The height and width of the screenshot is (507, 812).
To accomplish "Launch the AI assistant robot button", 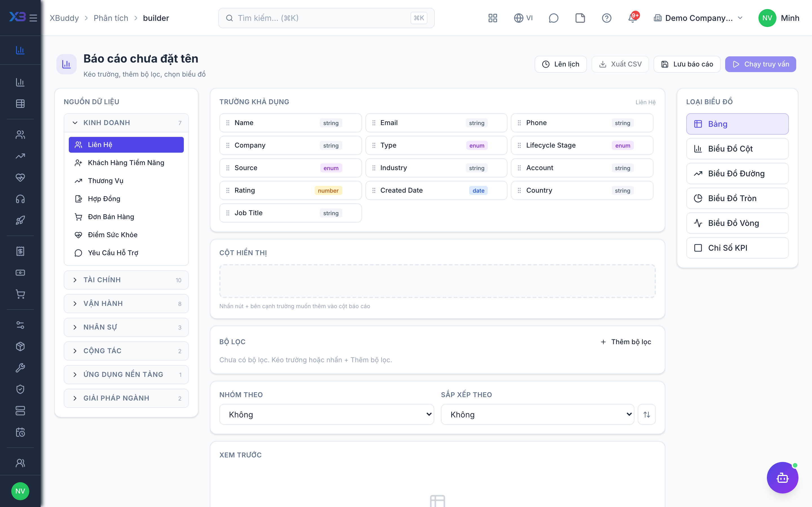I will [x=782, y=477].
